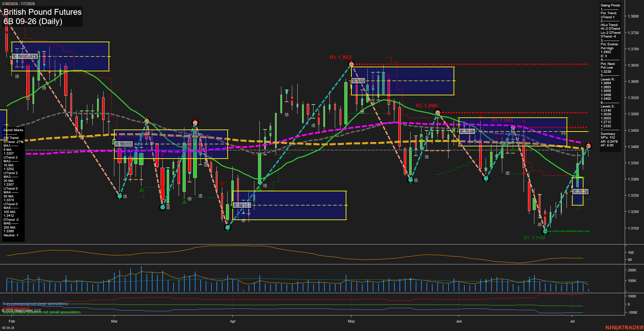644x331 pixels.
Task: Select the M:June monthly range label
Action: [x=467, y=131]
